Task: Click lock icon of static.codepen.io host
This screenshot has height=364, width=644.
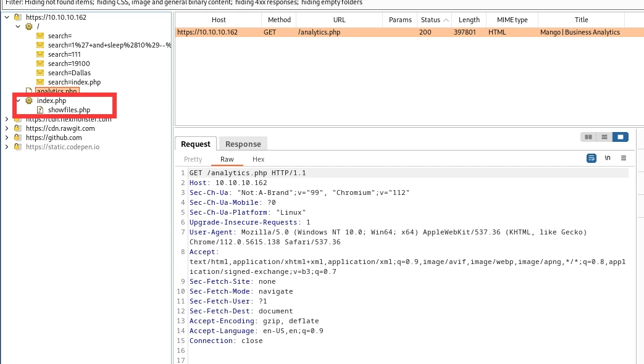Action: click(x=17, y=147)
